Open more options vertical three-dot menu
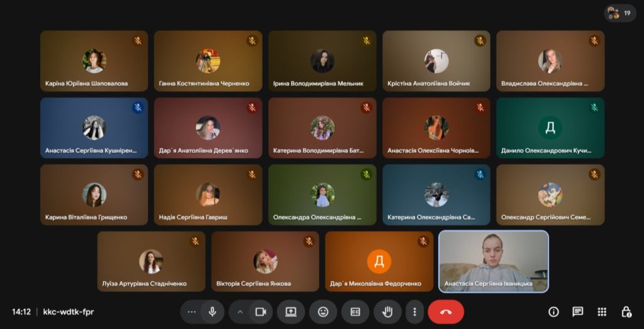The height and width of the screenshot is (329, 644). point(414,311)
